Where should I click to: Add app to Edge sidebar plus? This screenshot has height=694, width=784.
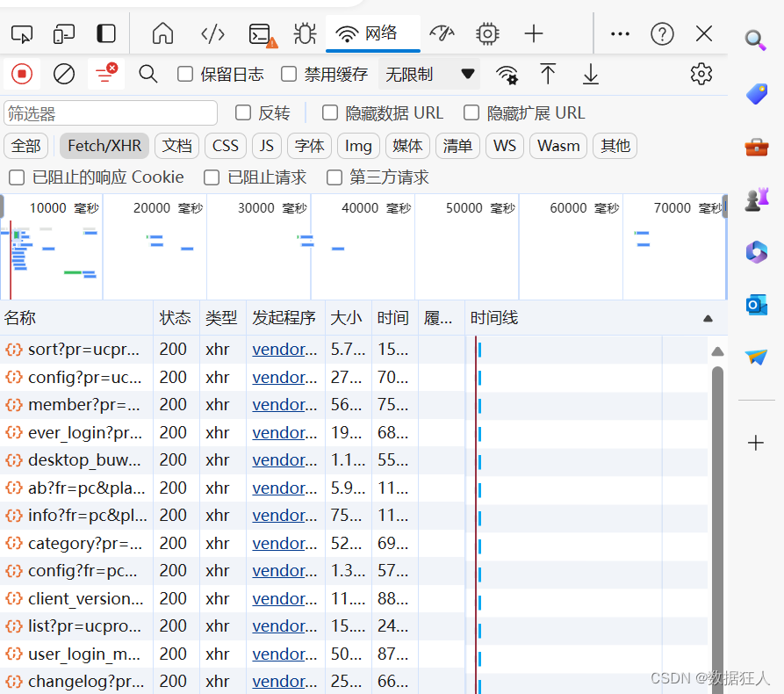point(756,443)
